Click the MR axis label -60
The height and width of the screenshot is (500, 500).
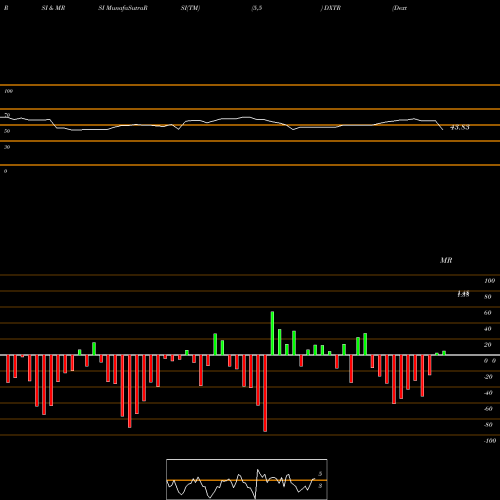[x=488, y=409]
